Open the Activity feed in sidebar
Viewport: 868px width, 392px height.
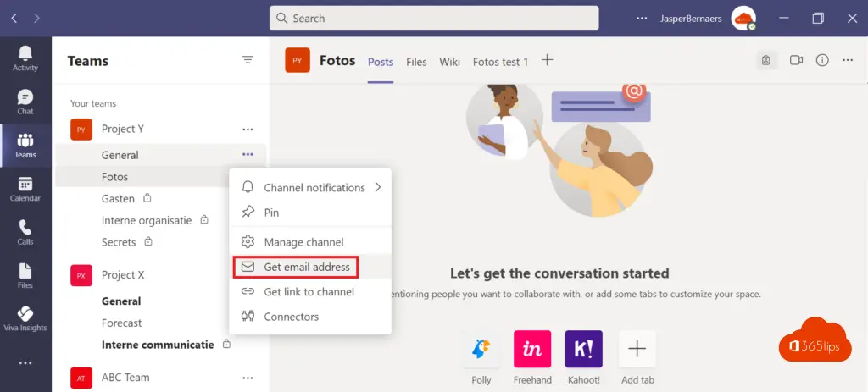click(x=25, y=58)
